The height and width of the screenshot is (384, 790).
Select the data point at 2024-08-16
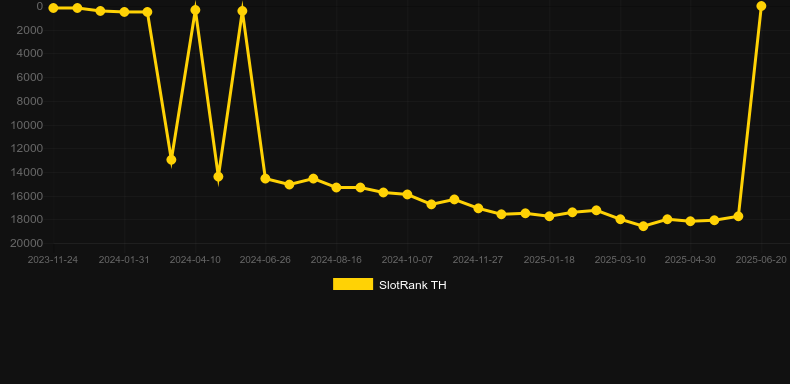coord(337,187)
